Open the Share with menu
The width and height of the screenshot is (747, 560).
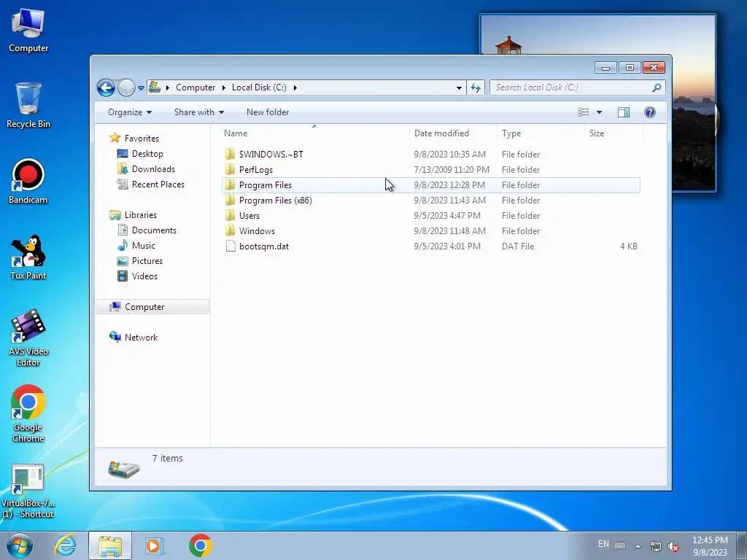pos(198,112)
